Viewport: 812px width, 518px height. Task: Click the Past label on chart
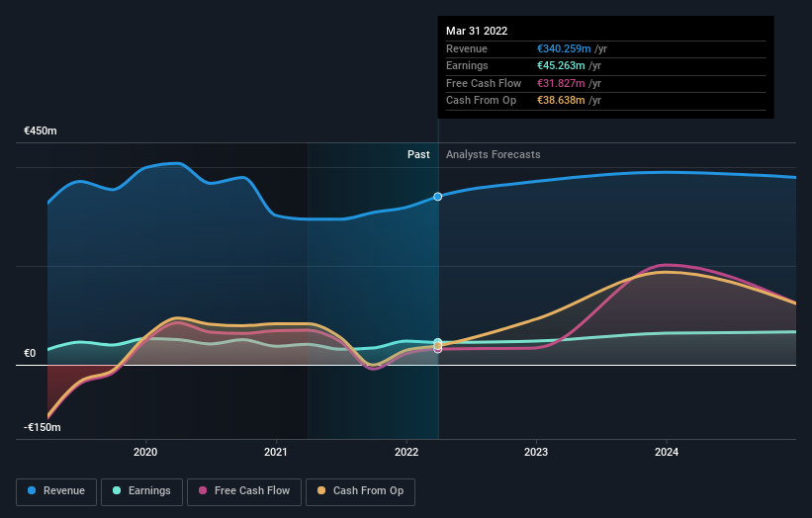(x=418, y=154)
